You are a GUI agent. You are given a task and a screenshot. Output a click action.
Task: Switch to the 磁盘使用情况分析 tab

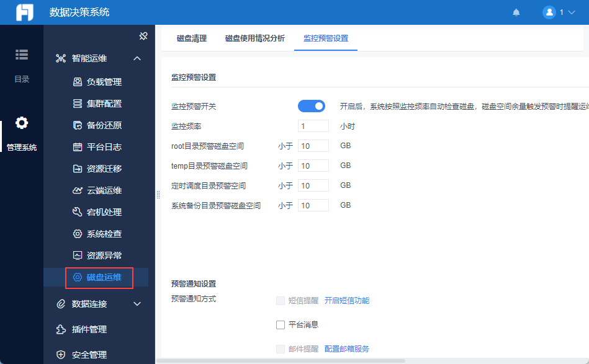[x=254, y=38]
